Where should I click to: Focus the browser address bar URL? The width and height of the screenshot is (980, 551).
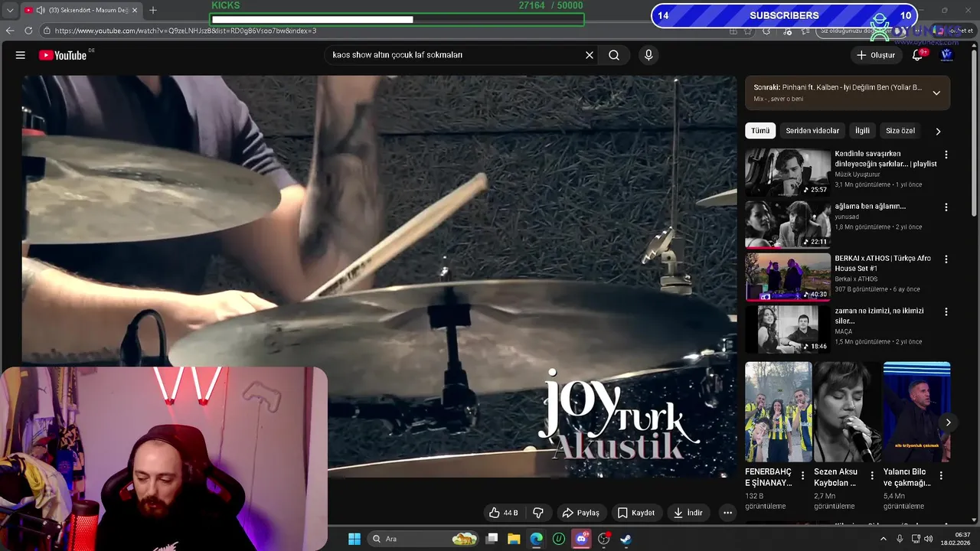[186, 31]
